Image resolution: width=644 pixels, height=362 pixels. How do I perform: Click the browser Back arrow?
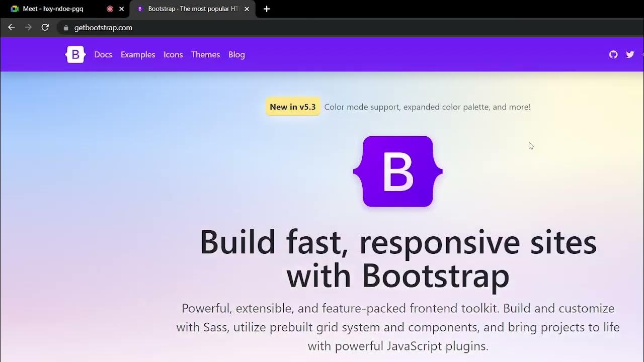(x=12, y=28)
